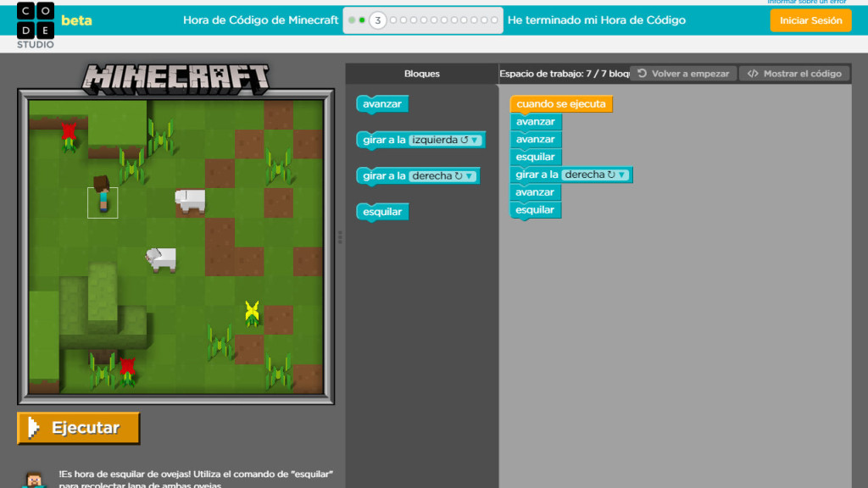
Task: Select the workspace girar a la block label
Action: point(537,175)
